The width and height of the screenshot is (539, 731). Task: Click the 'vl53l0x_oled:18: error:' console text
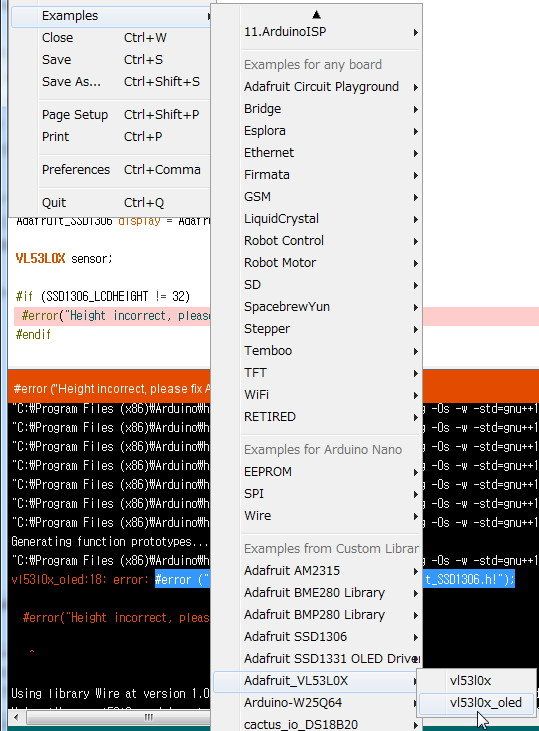point(79,579)
